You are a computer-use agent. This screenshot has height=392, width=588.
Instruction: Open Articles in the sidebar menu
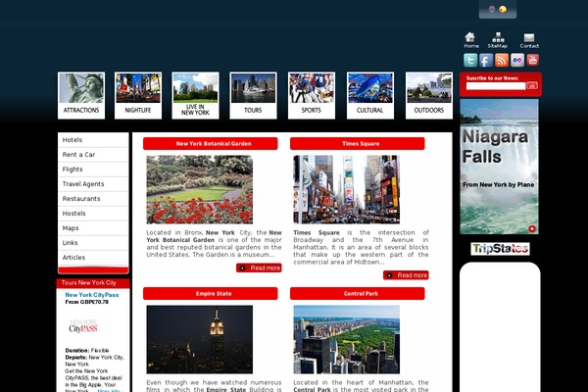(93, 258)
